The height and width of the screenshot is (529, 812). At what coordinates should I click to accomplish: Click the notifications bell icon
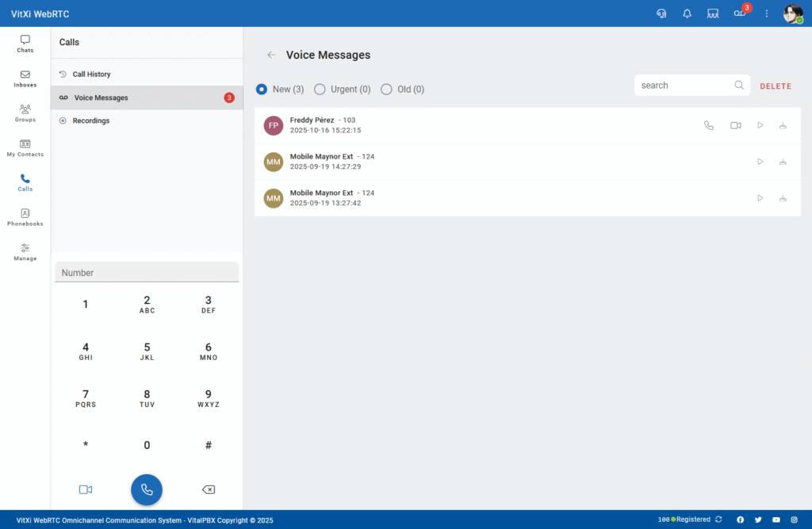(688, 13)
